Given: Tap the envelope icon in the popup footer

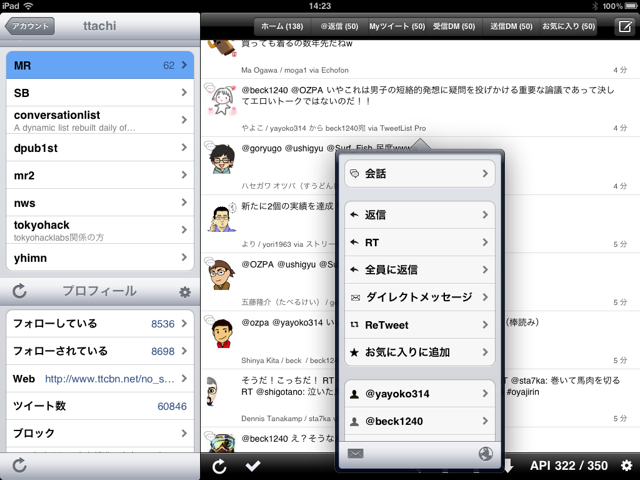Looking at the screenshot, I should tap(355, 454).
